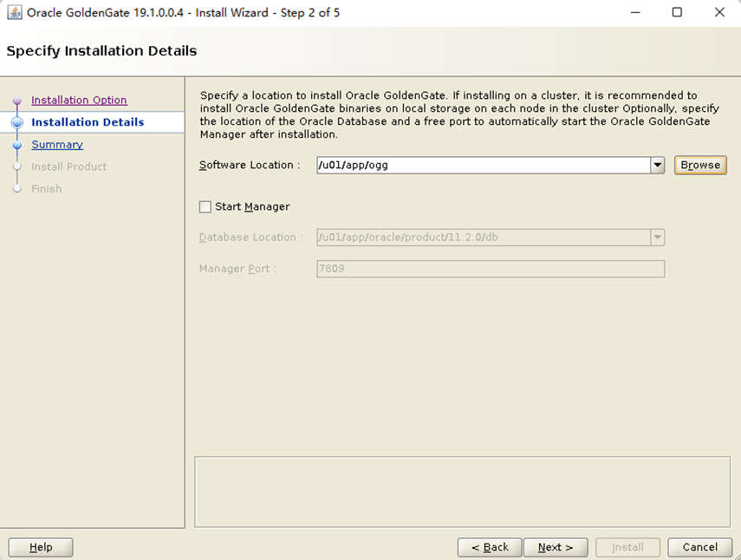Enable the Start Manager checkbox

pos(205,207)
